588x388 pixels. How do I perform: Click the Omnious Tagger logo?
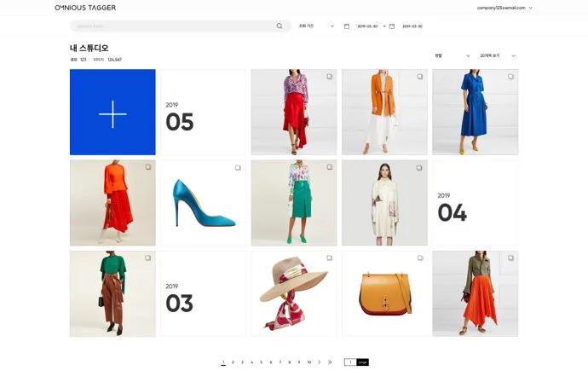(x=85, y=8)
